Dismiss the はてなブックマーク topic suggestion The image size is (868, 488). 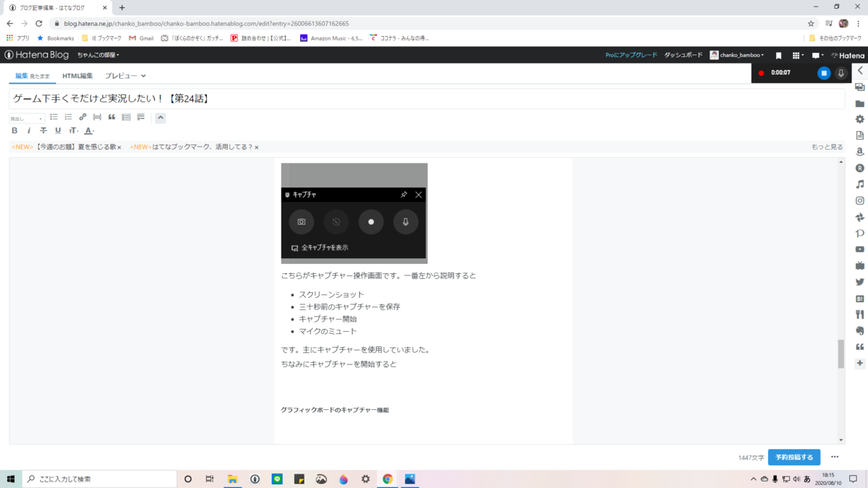(x=257, y=147)
